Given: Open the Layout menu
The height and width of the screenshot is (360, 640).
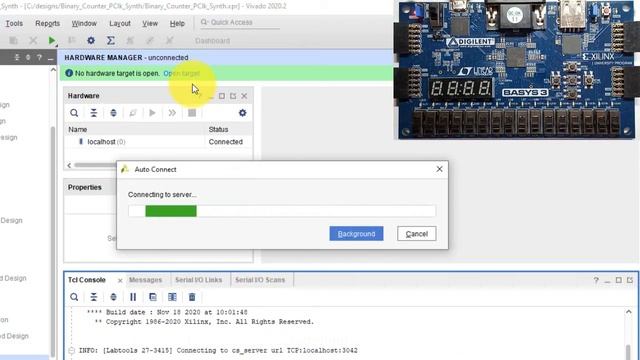Looking at the screenshot, I should tap(120, 23).
